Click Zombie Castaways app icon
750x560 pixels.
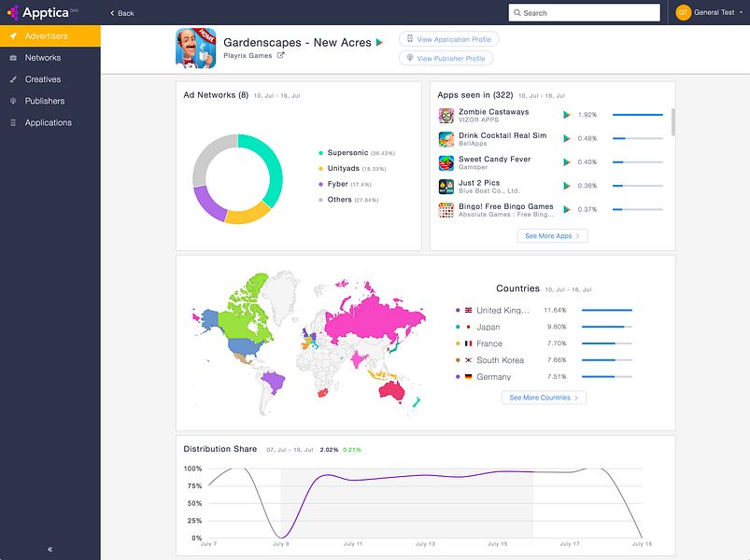point(446,115)
